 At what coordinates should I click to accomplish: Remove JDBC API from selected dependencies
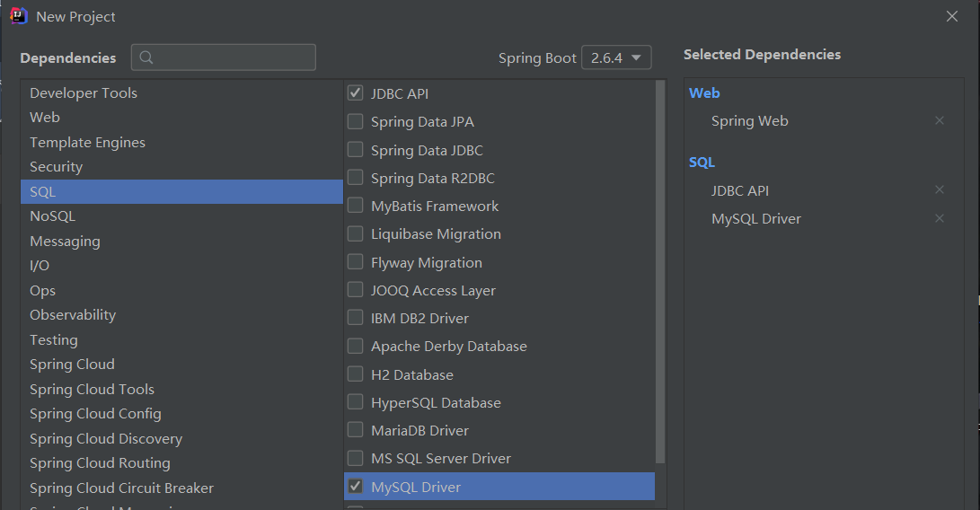click(x=940, y=190)
